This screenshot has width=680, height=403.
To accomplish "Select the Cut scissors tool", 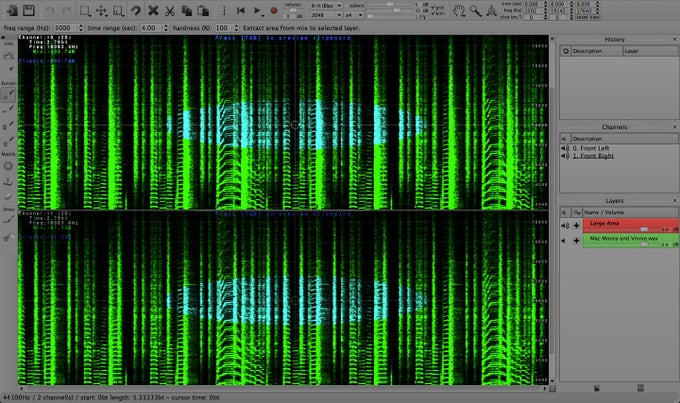I will pos(170,10).
